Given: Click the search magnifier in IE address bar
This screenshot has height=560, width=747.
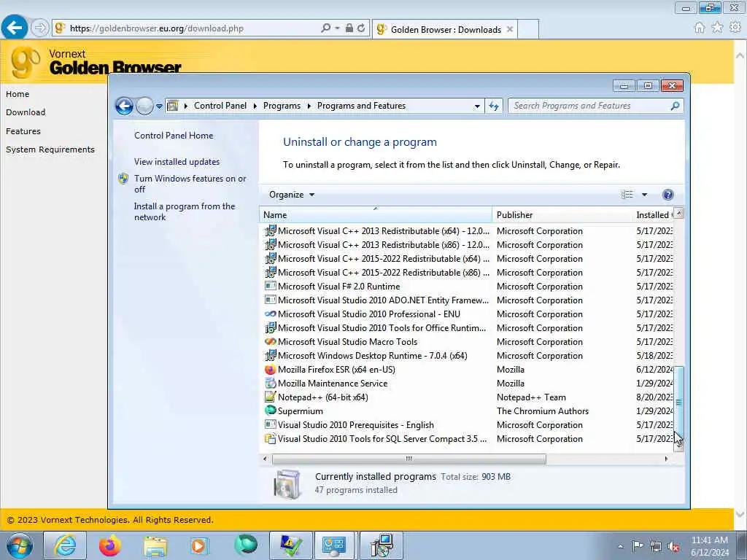Looking at the screenshot, I should coord(325,28).
